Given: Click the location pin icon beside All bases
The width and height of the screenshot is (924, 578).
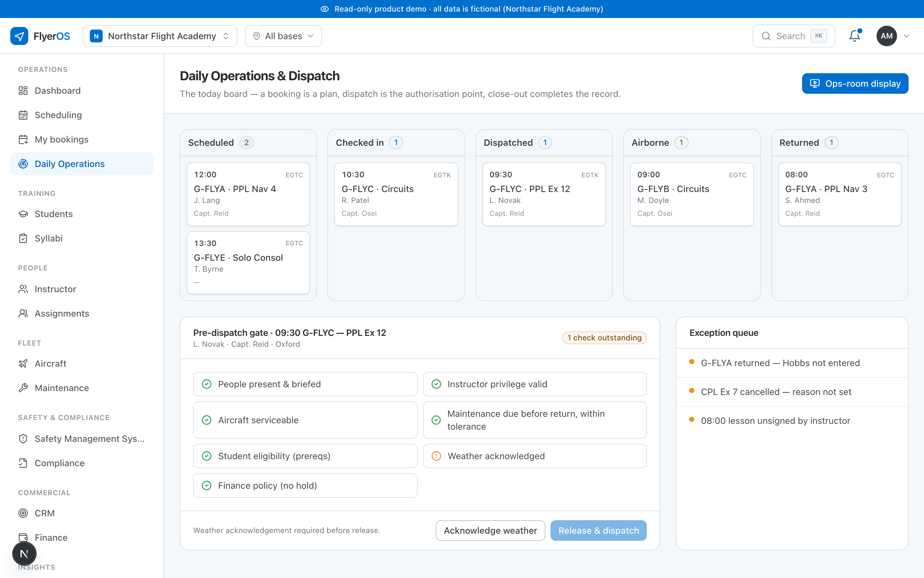Looking at the screenshot, I should point(257,36).
